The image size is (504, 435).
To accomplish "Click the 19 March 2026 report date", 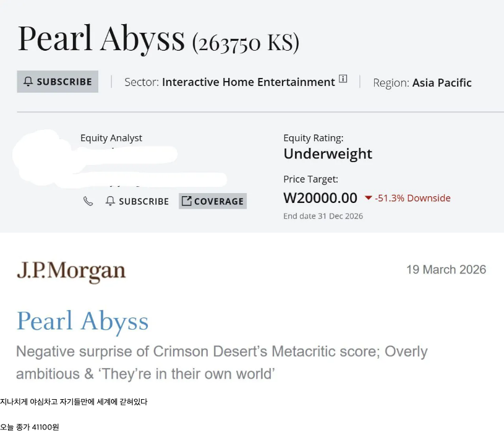I will tap(446, 269).
